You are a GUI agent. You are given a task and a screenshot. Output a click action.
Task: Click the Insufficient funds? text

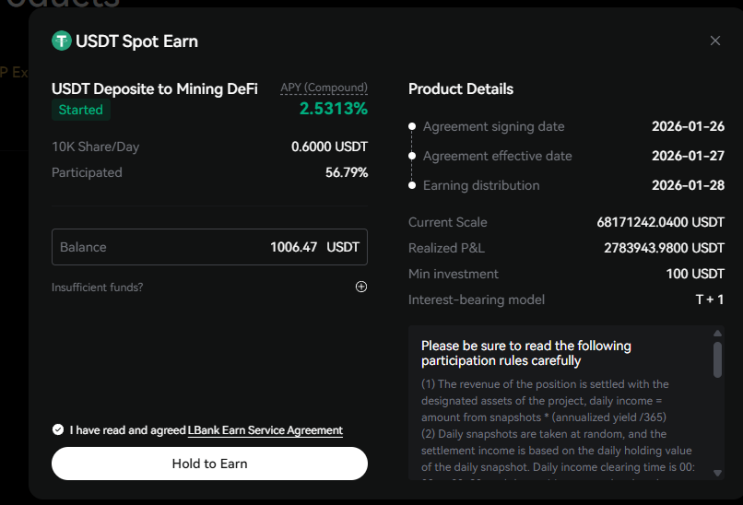click(97, 287)
